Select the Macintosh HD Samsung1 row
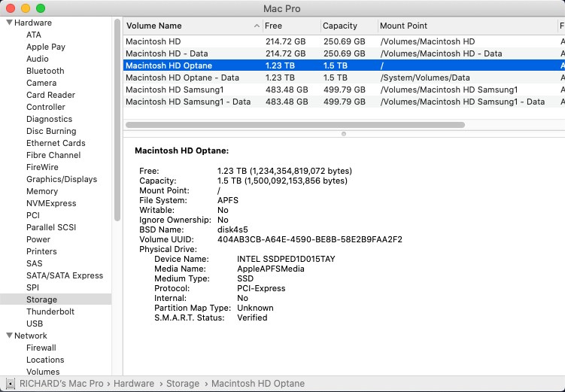 click(344, 90)
